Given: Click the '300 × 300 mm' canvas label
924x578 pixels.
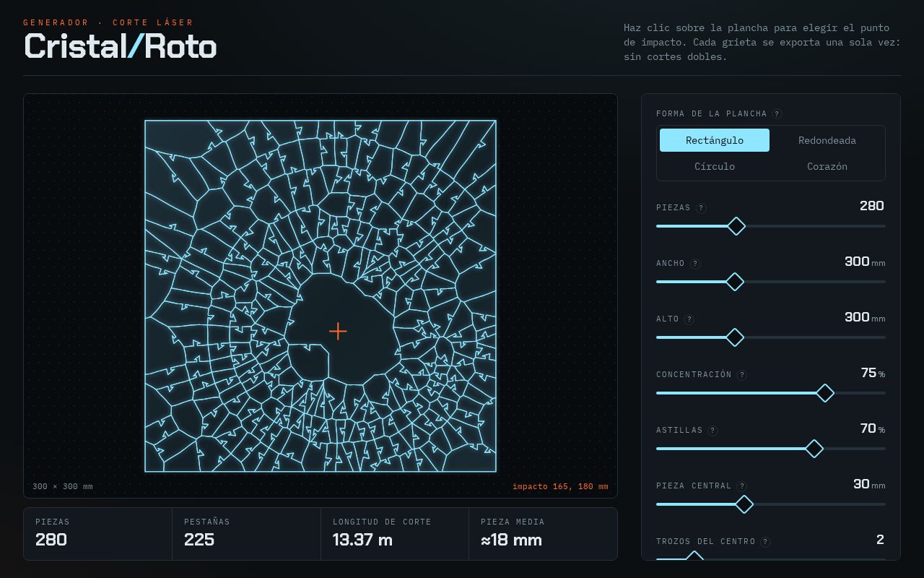Looking at the screenshot, I should (63, 486).
